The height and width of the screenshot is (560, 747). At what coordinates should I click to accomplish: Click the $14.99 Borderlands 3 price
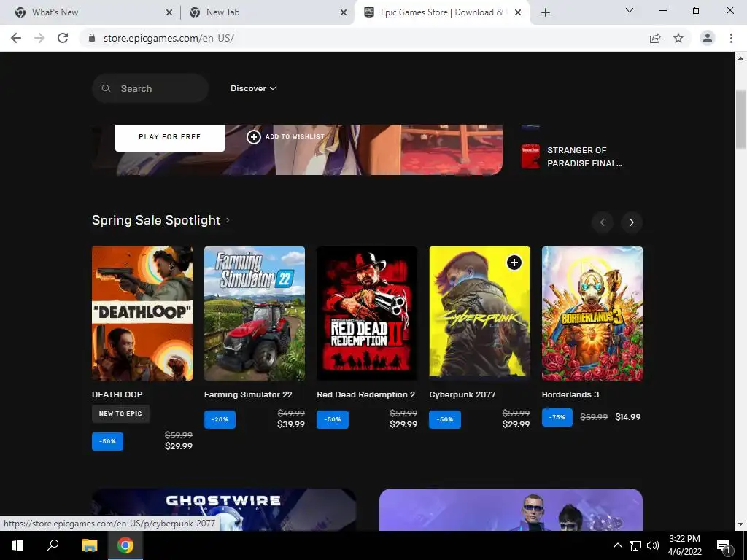coord(628,417)
